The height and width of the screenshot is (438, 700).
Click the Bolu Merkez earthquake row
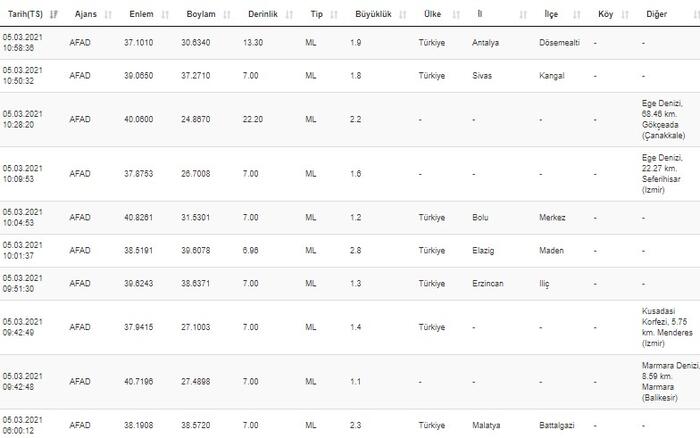click(350, 217)
